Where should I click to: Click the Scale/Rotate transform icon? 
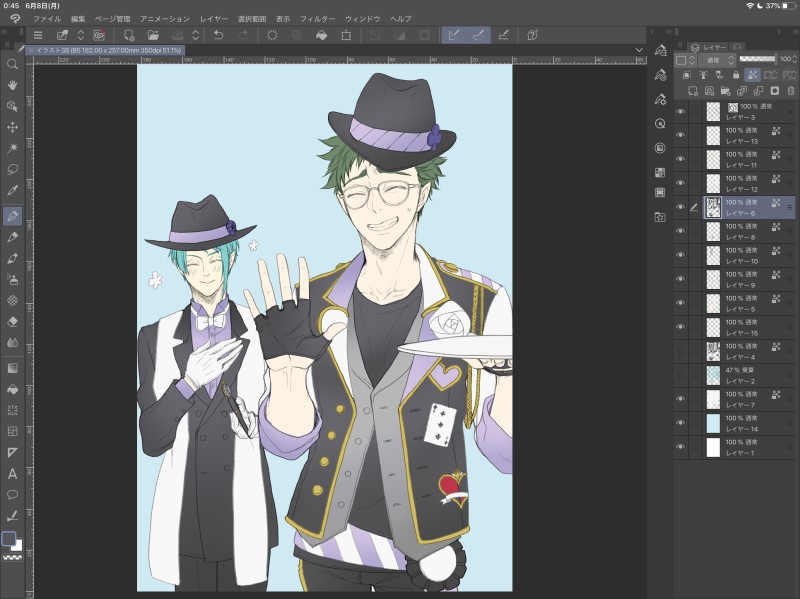tap(346, 35)
